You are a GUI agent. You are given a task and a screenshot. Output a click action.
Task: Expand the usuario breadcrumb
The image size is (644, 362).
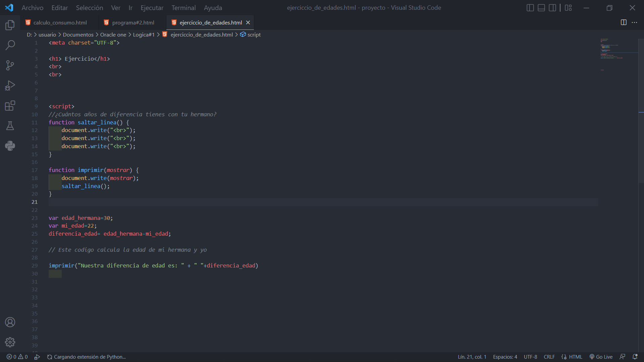coord(47,35)
